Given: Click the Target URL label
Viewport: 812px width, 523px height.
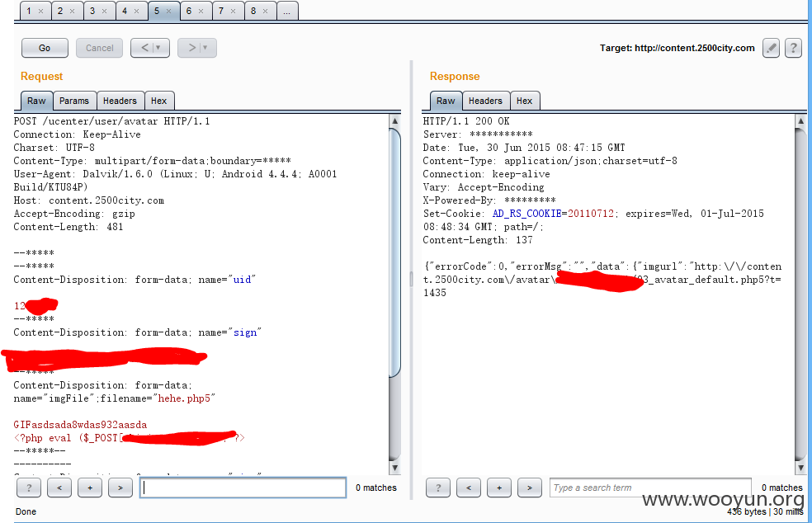Looking at the screenshot, I should 677,48.
